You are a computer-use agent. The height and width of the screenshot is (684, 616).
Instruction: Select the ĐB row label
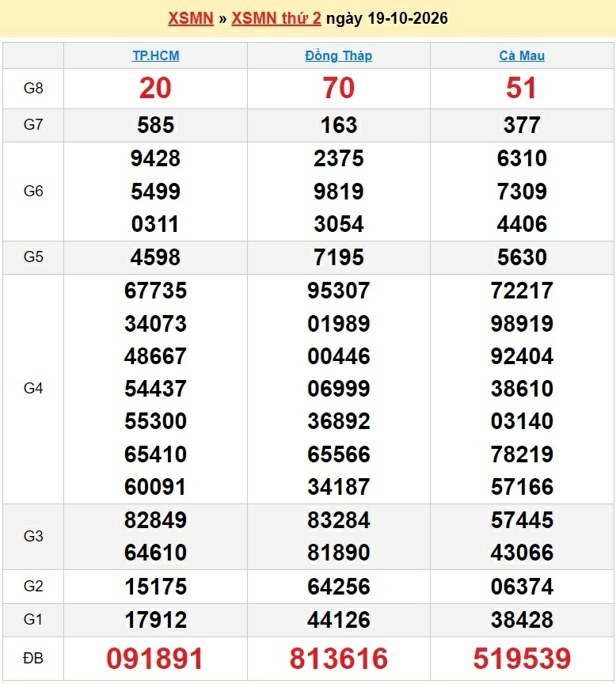coord(33,658)
